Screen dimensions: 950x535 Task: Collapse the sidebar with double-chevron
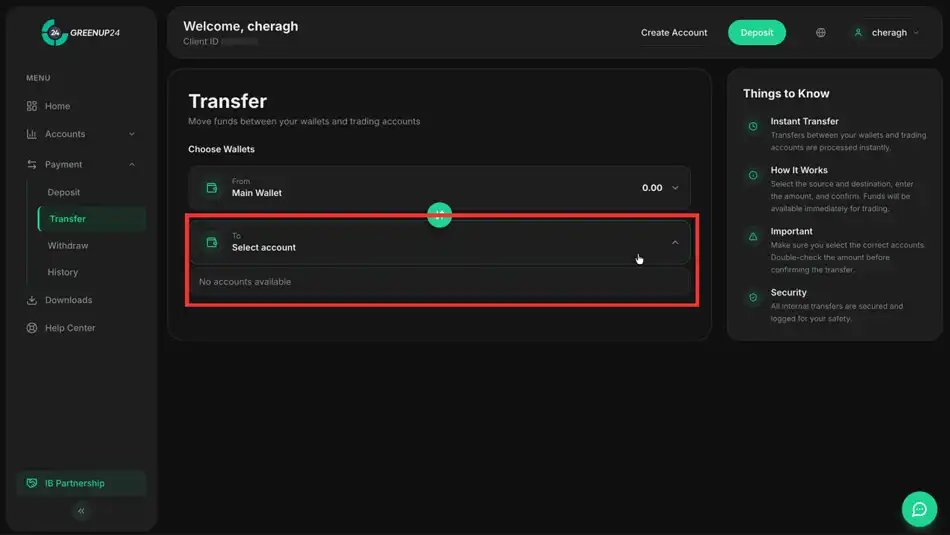(x=81, y=511)
